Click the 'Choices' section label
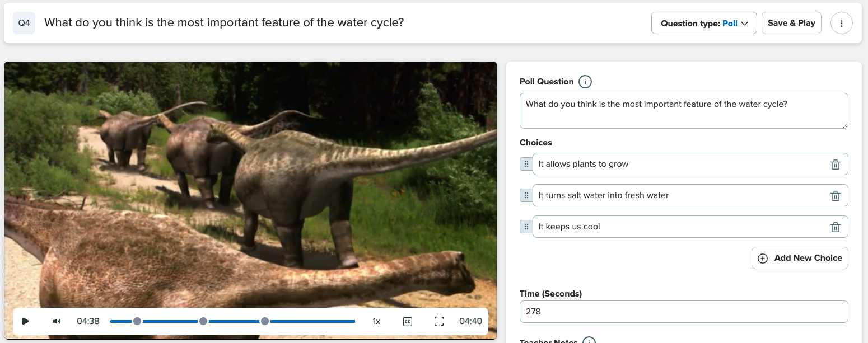The image size is (868, 343). (536, 143)
